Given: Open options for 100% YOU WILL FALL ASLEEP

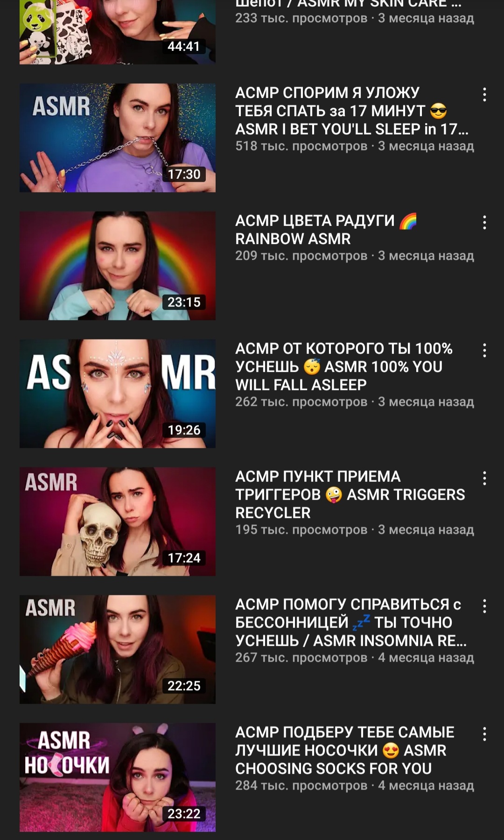Looking at the screenshot, I should point(484,351).
